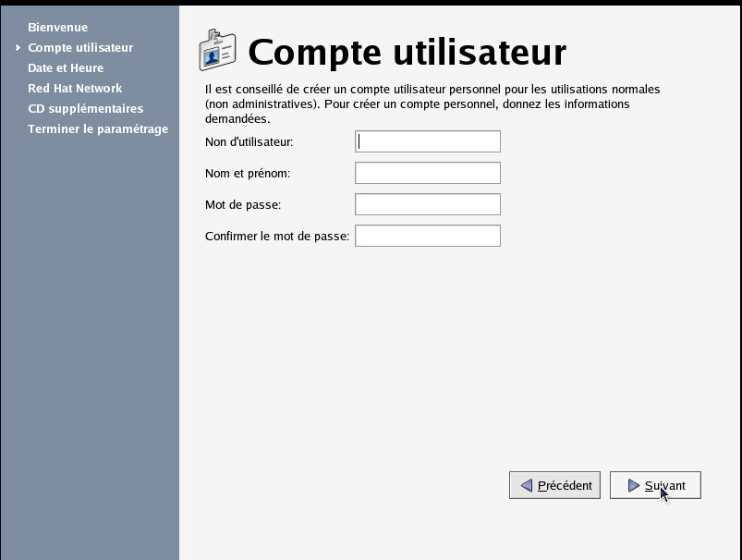Click the Confirmer le mot de passe label
Viewport: 742px width, 560px height.
[277, 237]
